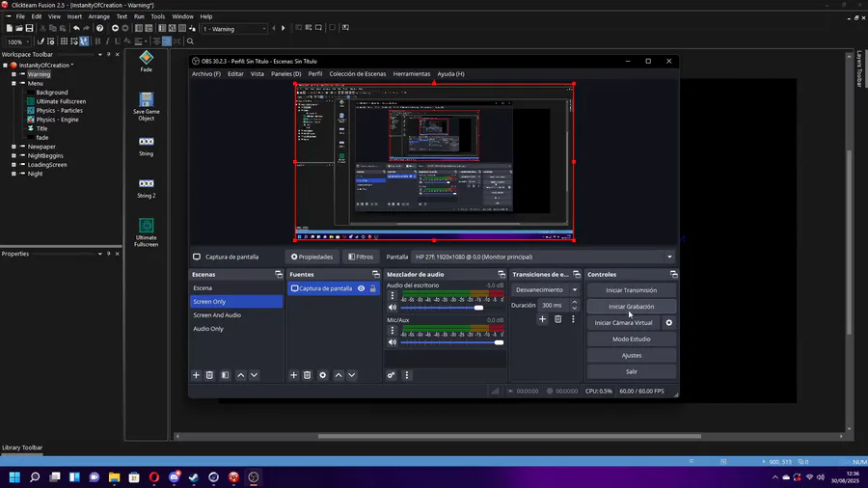Mute Mic/Aux speaker icon
Viewport: 868px width, 488px height.
pos(393,342)
